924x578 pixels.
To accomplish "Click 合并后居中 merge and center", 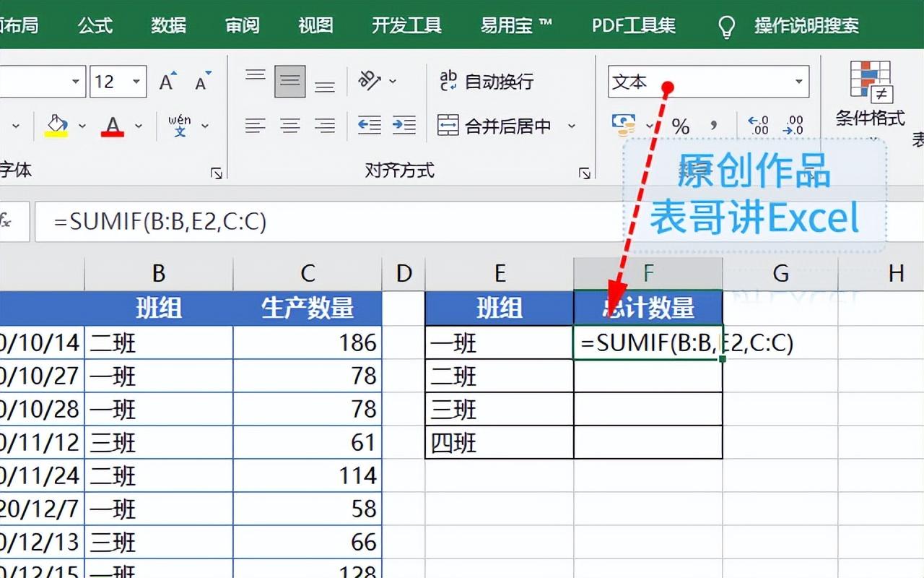I will click(x=494, y=126).
